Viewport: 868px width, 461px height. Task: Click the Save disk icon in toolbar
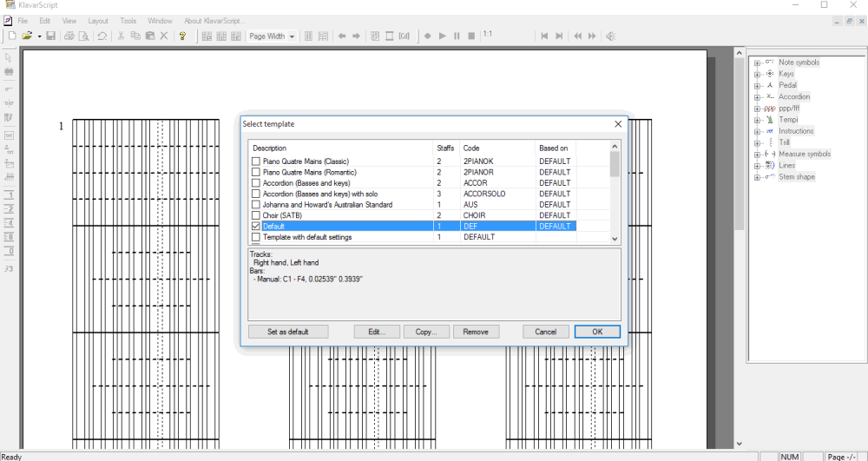[50, 36]
